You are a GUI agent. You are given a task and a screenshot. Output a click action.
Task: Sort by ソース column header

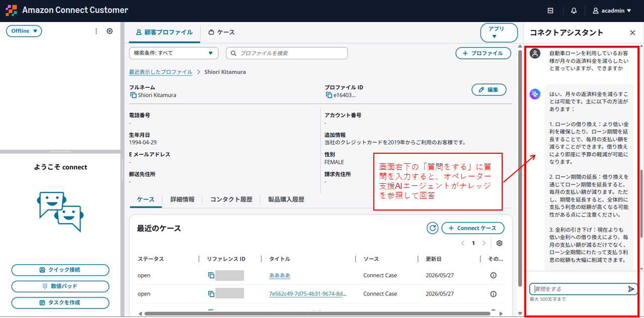pos(371,259)
